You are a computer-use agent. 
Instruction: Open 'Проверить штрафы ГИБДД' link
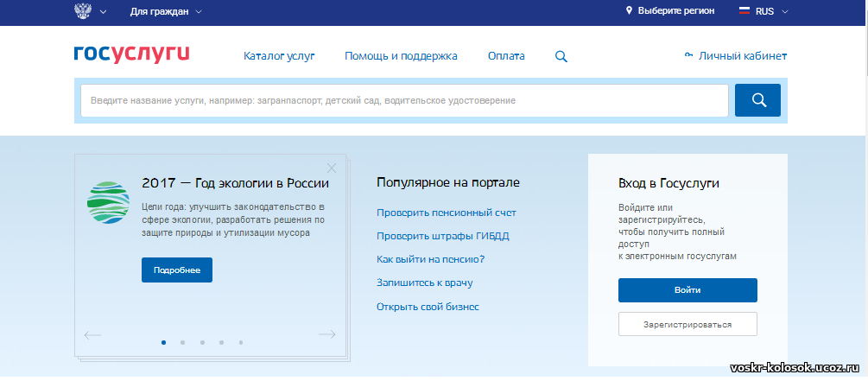[443, 236]
